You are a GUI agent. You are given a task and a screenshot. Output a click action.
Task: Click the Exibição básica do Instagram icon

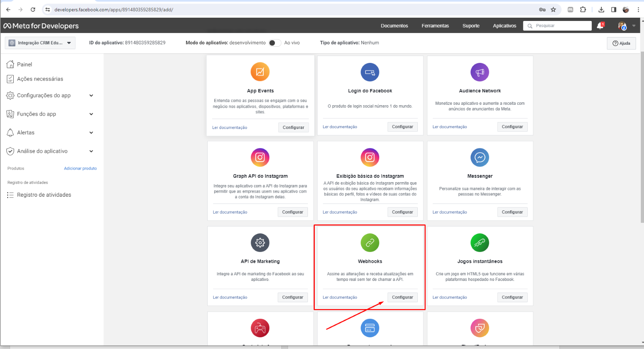point(370,158)
